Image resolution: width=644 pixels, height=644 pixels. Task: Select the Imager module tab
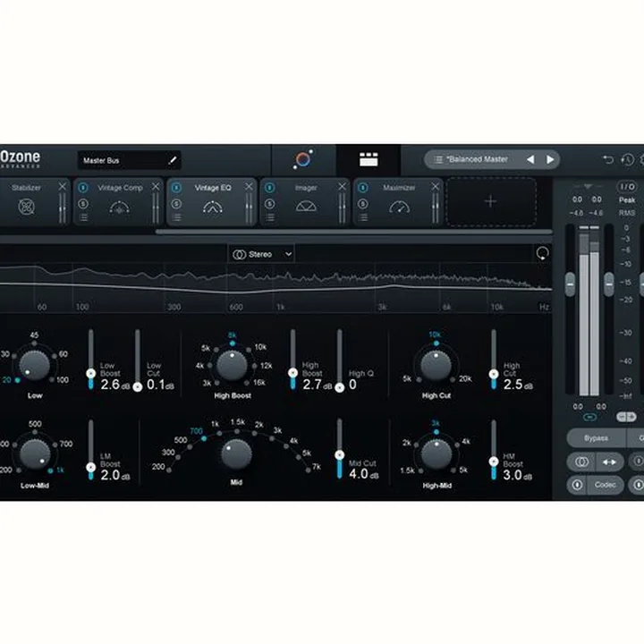pos(305,201)
